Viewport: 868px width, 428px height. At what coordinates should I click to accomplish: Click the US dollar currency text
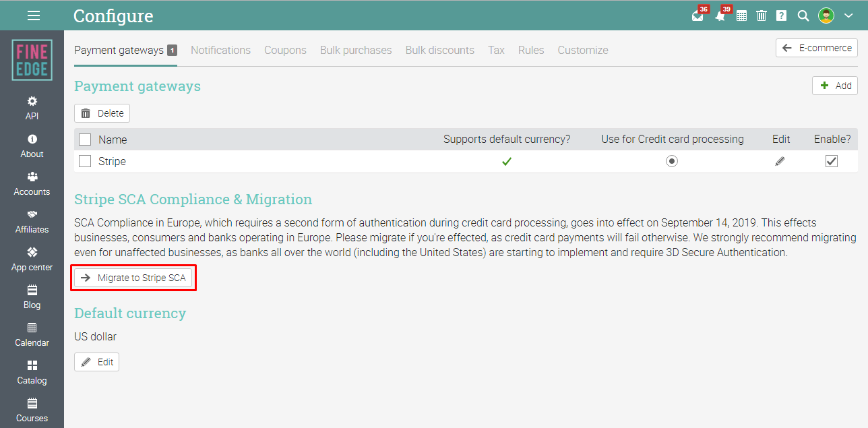pos(96,336)
